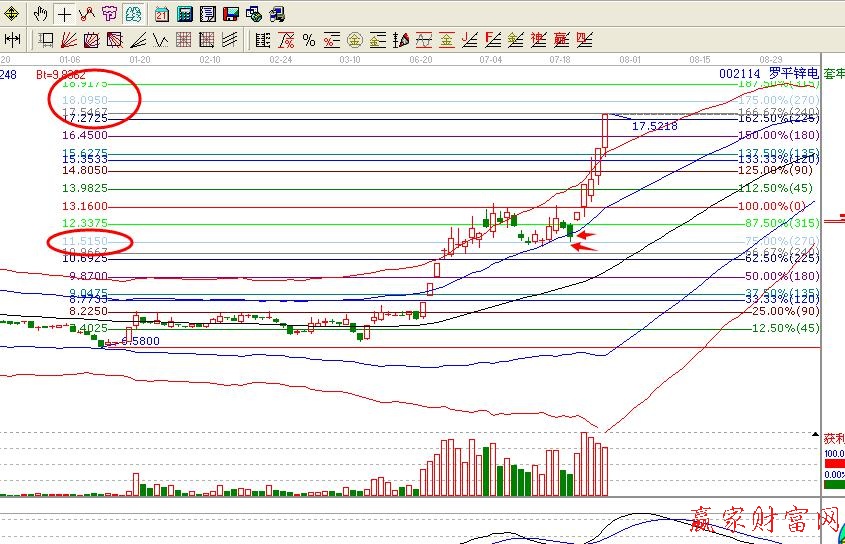Click the 17.5218 price annotation label
The image size is (845, 544).
click(655, 127)
